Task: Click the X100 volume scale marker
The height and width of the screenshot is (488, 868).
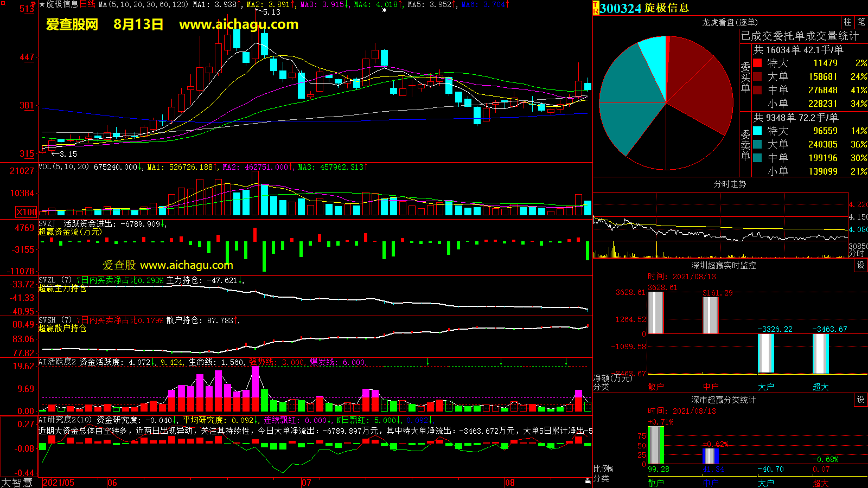Action: [x=27, y=212]
